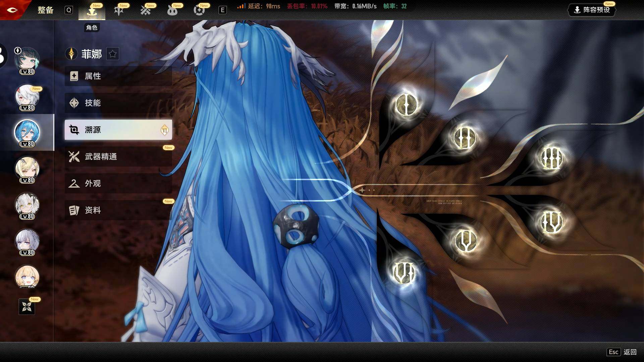Click the 帧率 32 frame rate readout
Screen dimensions: 644x362
[395, 6]
